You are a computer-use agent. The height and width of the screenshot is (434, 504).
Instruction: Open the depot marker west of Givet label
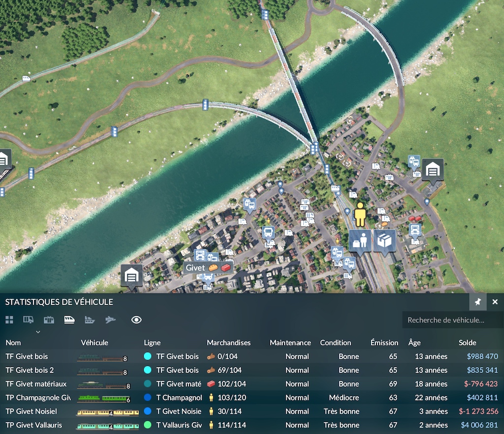131,276
